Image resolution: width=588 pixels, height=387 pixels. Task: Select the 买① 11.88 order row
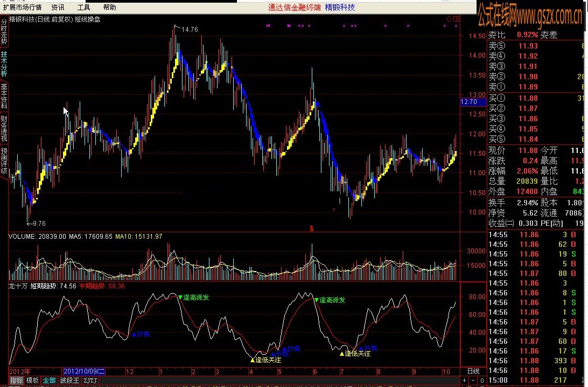tap(537, 98)
